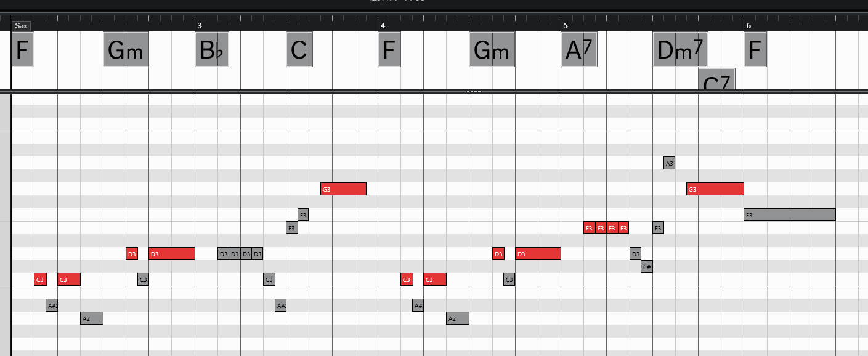Click the divider handle below chord track
Image resolution: width=868 pixels, height=356 pixels.
pos(473,92)
